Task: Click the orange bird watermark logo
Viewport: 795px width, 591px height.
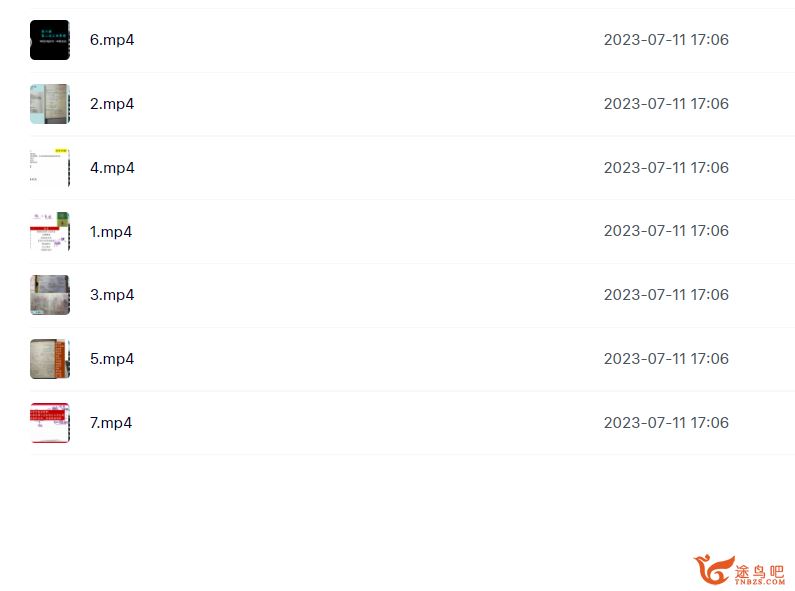Action: tap(714, 570)
